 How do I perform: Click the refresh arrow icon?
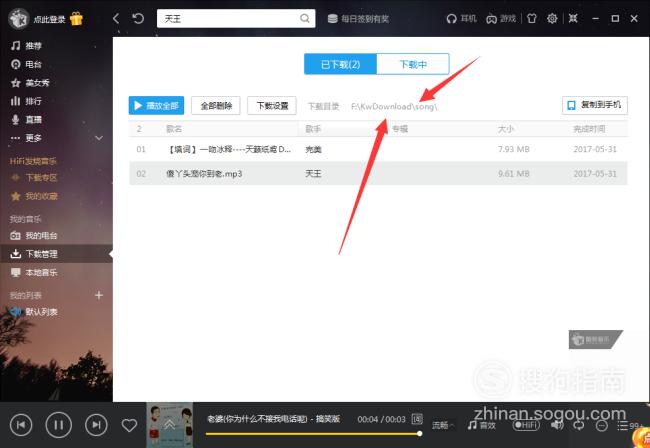click(138, 18)
